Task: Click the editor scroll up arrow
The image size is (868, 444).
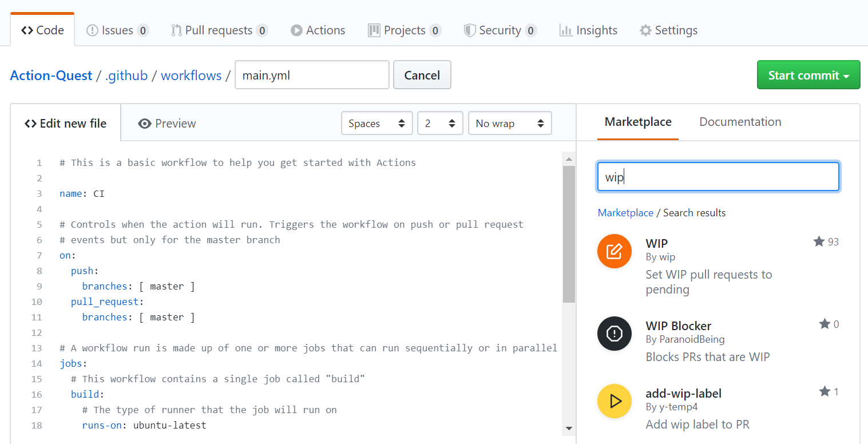Action: pos(569,158)
